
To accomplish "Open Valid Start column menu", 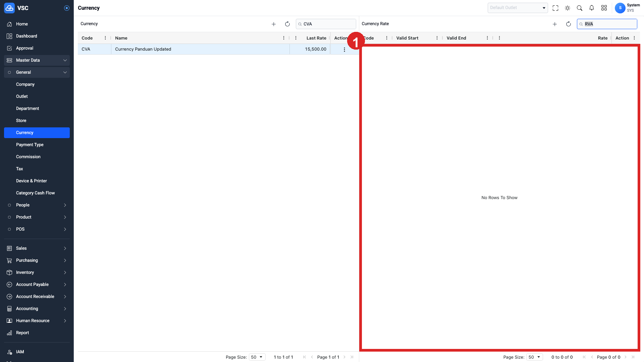I will pos(437,38).
